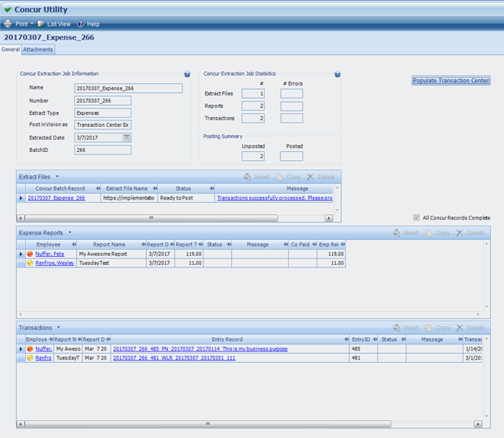Open the Help menu item
Screen dimensions: 504x438
[x=88, y=23]
